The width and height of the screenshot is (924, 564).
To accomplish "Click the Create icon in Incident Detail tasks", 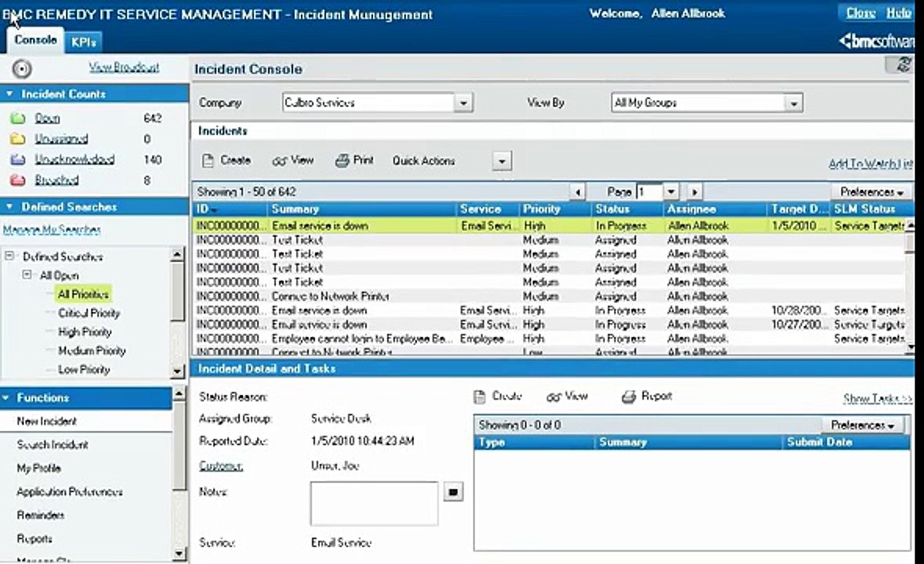I will [x=479, y=397].
